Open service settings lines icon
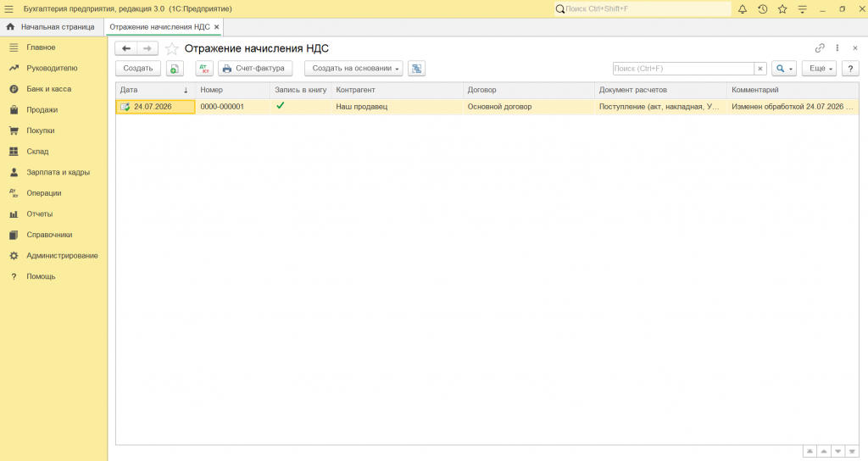The height and width of the screenshot is (461, 868). 802,8
